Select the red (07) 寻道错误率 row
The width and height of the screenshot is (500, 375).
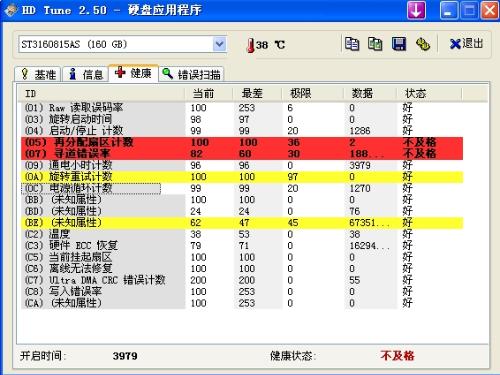242,154
